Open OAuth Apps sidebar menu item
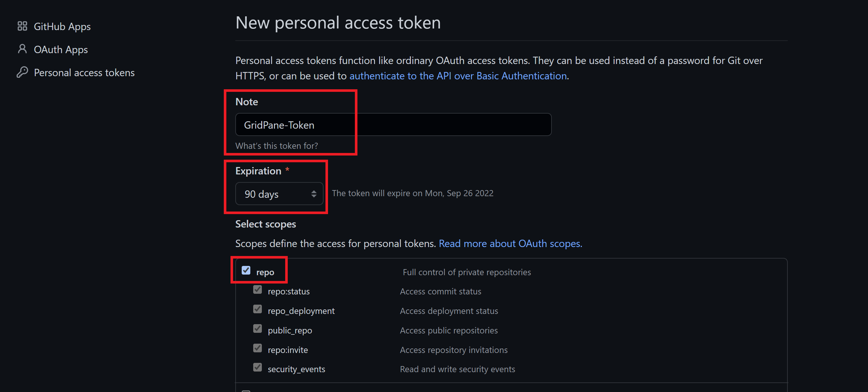This screenshot has width=868, height=392. (x=61, y=50)
